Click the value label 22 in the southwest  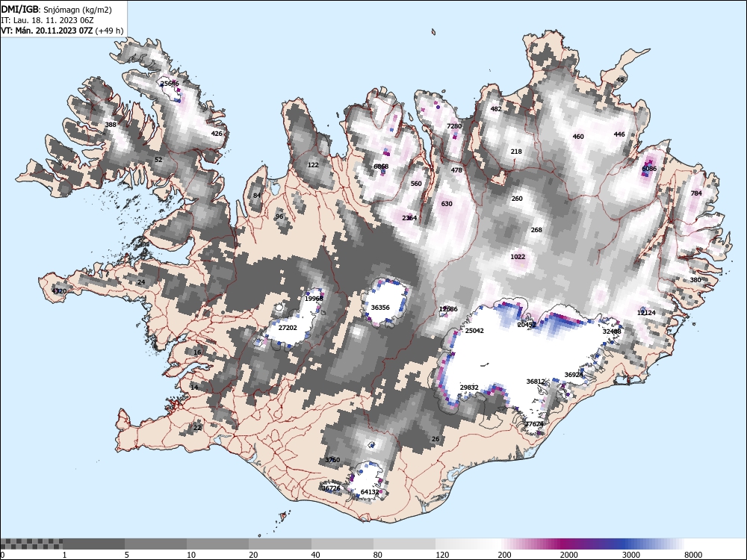(x=197, y=428)
